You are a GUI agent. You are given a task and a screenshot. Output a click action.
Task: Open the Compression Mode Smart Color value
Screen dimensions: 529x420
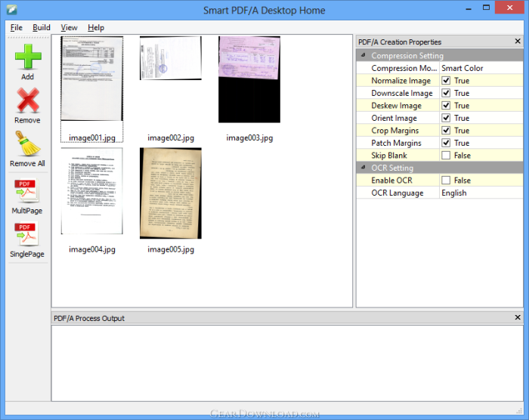(x=481, y=68)
